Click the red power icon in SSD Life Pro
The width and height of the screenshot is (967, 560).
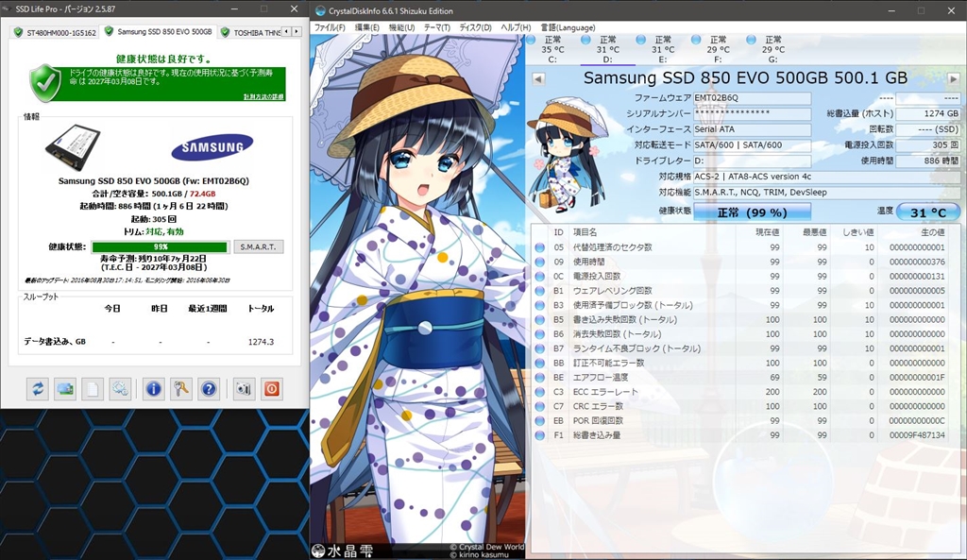271,389
